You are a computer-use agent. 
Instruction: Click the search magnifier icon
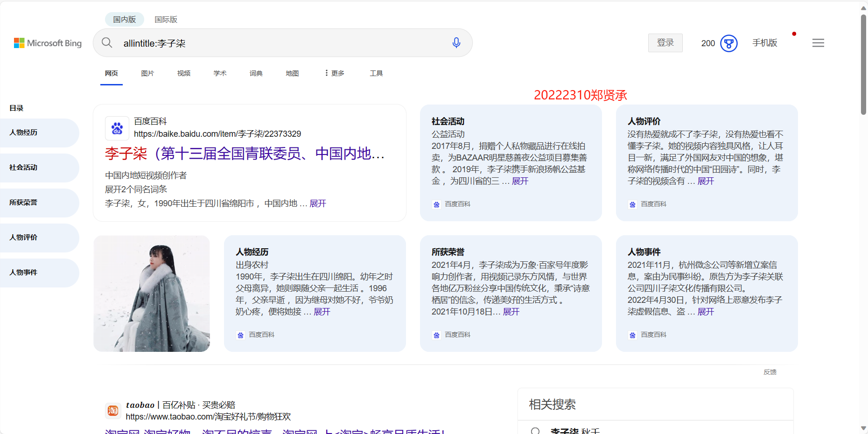coord(107,43)
